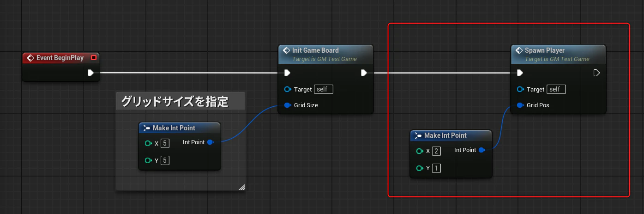This screenshot has width=644, height=214.
Task: Select the Spawn Player node title
Action: (x=545, y=50)
